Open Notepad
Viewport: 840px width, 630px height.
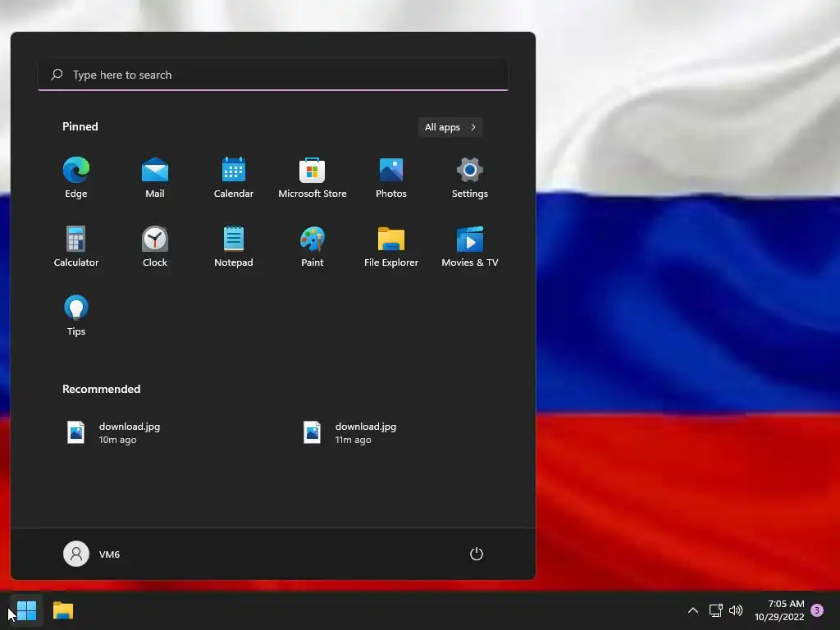click(234, 247)
